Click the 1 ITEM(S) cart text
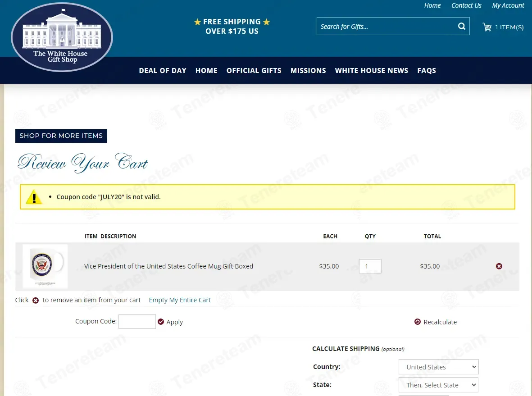 tap(509, 27)
